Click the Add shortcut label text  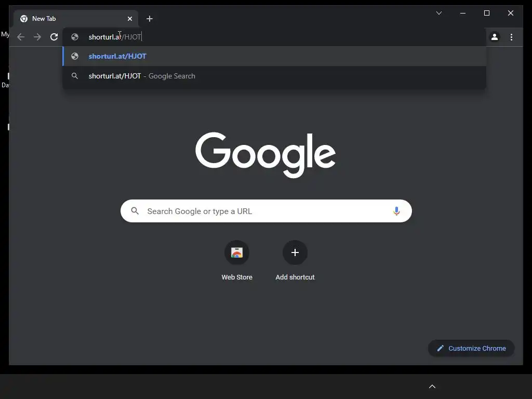click(x=295, y=277)
